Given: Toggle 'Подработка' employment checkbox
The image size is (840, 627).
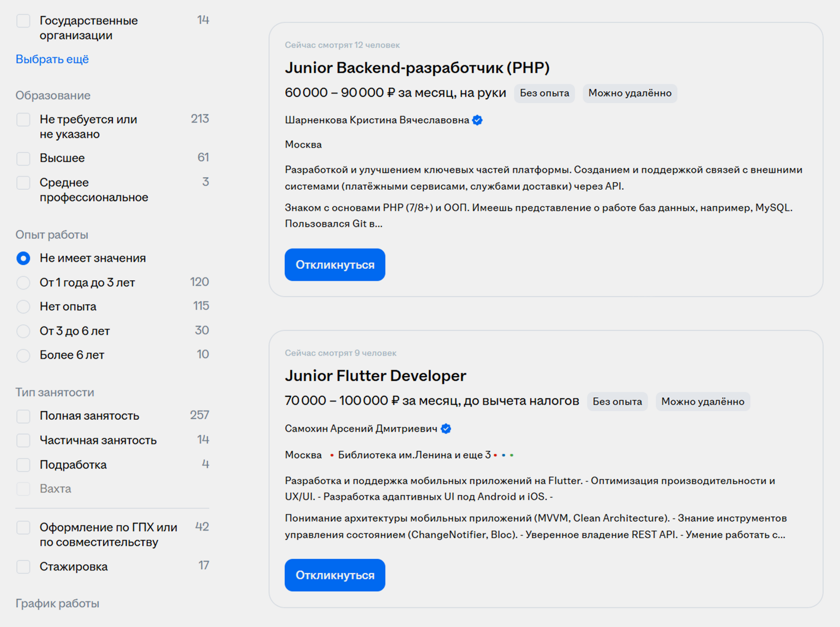Looking at the screenshot, I should 23,465.
